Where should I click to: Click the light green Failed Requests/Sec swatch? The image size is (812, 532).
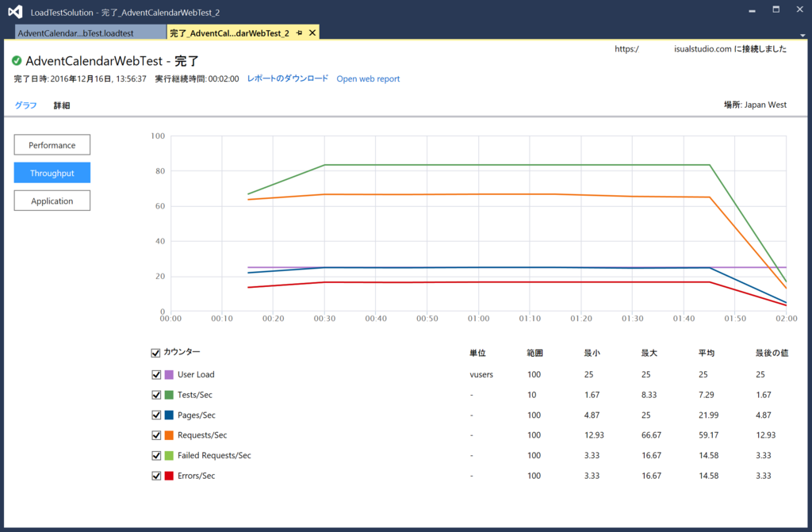[x=169, y=455]
